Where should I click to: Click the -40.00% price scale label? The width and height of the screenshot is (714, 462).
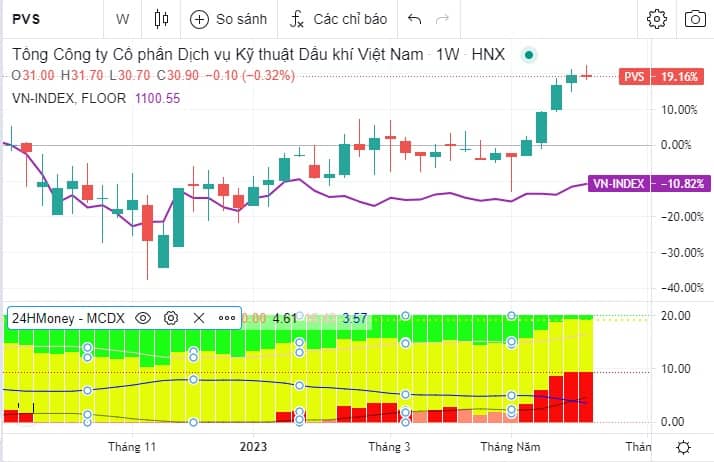[682, 288]
